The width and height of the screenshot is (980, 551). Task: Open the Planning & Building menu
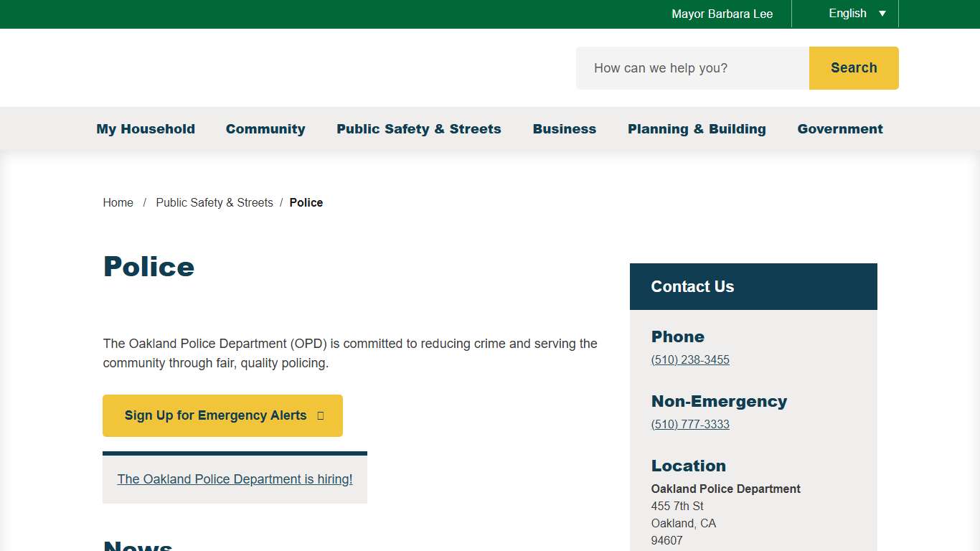(697, 129)
